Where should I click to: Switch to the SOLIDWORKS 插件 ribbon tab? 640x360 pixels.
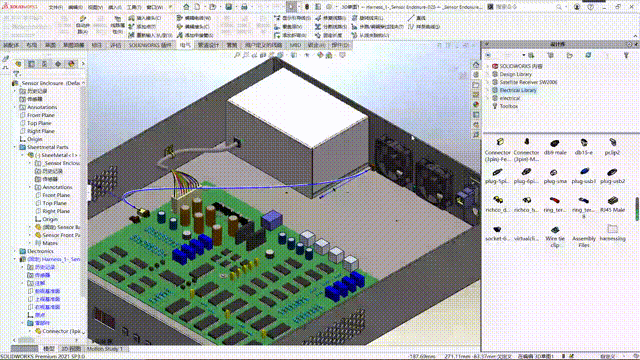tap(150, 45)
